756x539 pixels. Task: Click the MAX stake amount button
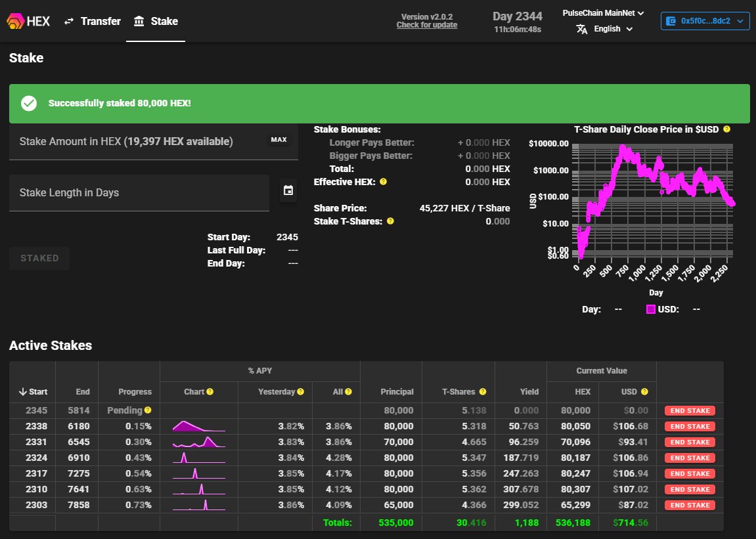tap(278, 140)
